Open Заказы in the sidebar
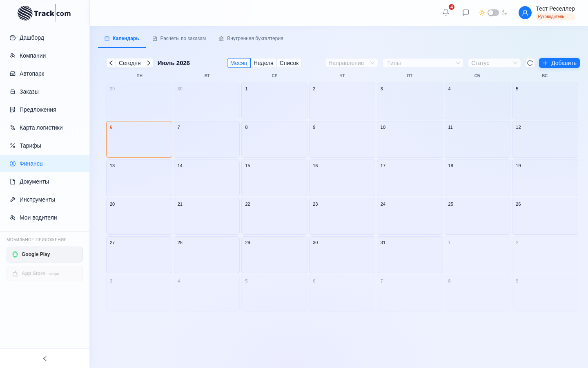This screenshot has width=588, height=368. coord(45,92)
